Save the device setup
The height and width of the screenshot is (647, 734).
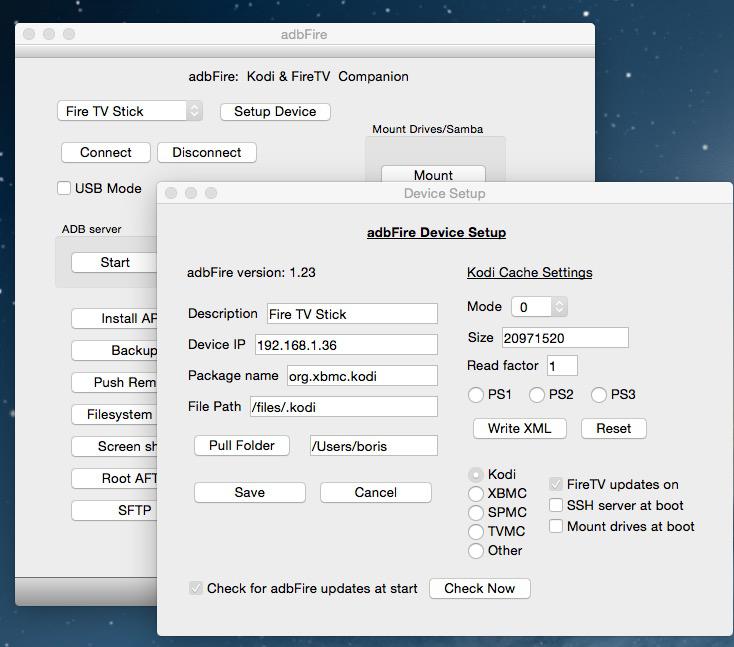click(x=249, y=492)
